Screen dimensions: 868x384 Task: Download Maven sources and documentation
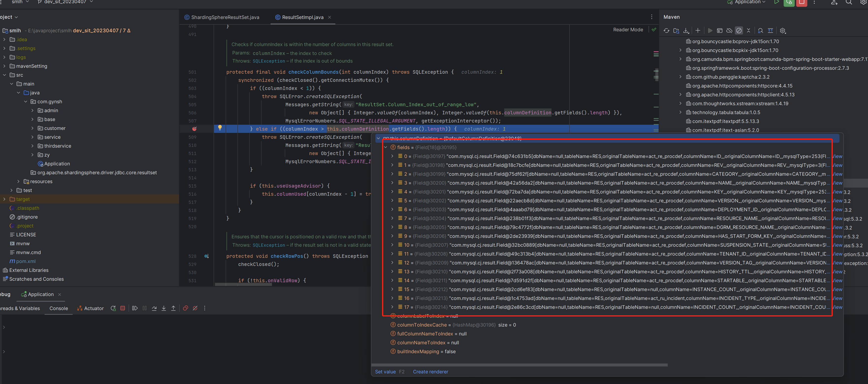click(x=686, y=30)
